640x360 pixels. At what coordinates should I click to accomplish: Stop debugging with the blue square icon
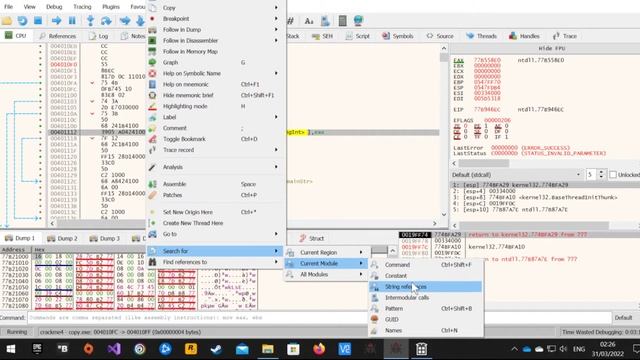click(x=38, y=20)
